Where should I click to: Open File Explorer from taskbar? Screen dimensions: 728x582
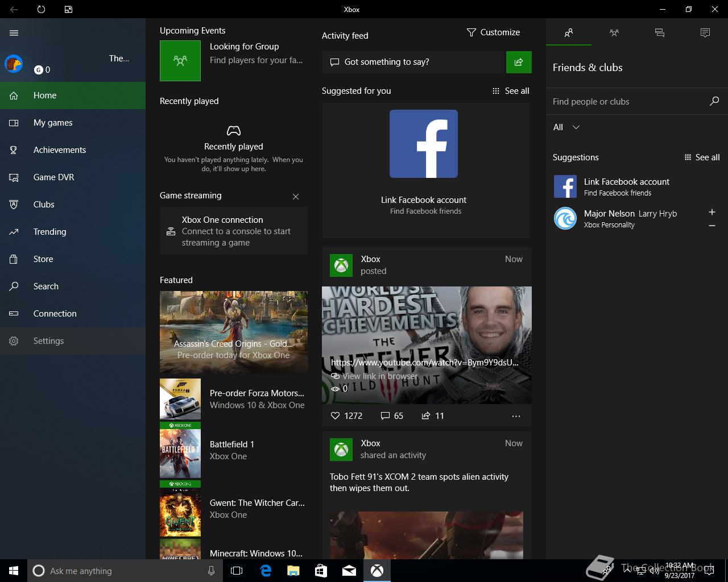(293, 571)
